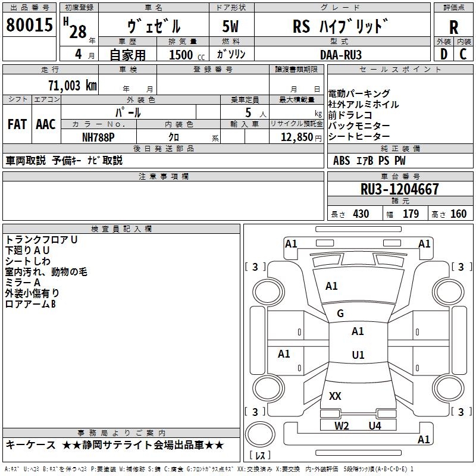Click the A1 mark at front-right bumper corner

[x=424, y=244]
